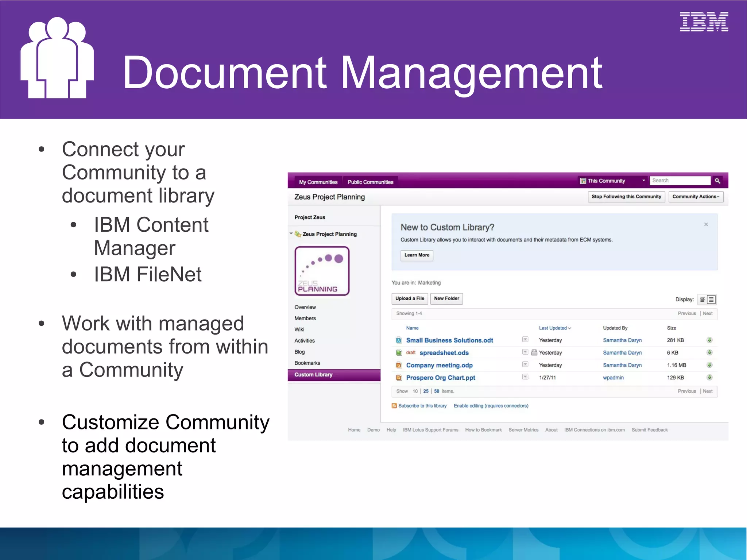Open the wpadmin user profile link
The width and height of the screenshot is (747, 560).
613,378
